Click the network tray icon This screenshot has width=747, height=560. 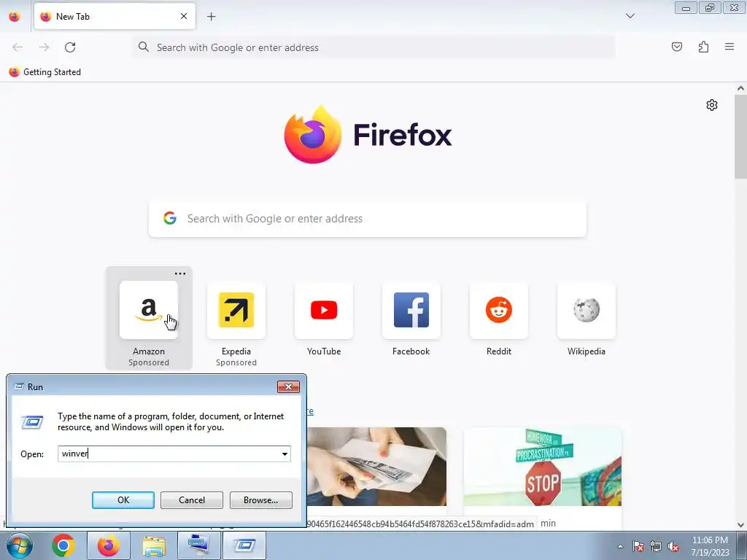(x=656, y=546)
